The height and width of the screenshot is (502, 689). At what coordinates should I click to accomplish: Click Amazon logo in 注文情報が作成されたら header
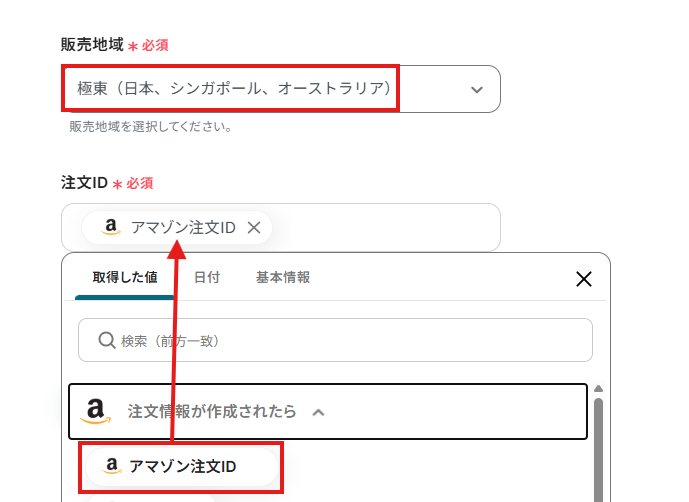point(96,411)
